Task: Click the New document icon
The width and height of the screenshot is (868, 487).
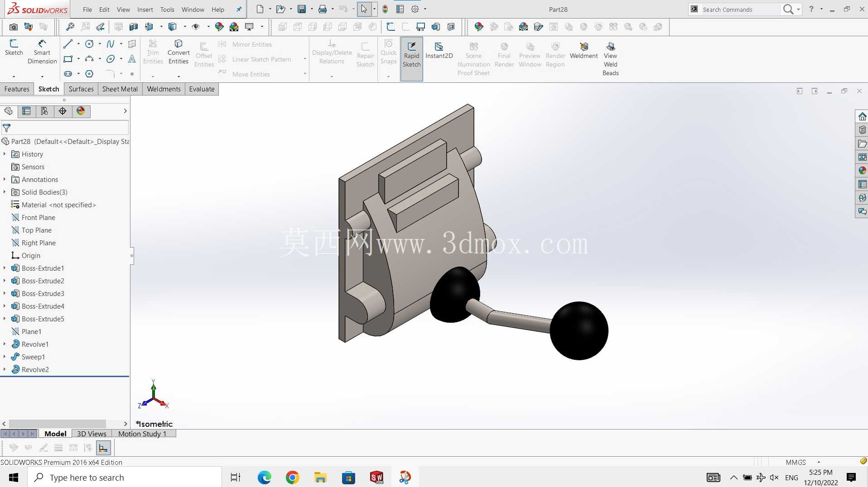Action: [x=260, y=9]
